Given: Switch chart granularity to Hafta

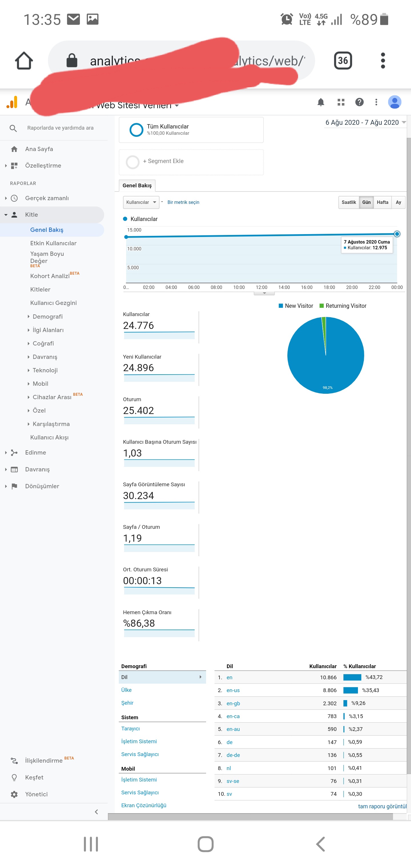Looking at the screenshot, I should pos(382,202).
